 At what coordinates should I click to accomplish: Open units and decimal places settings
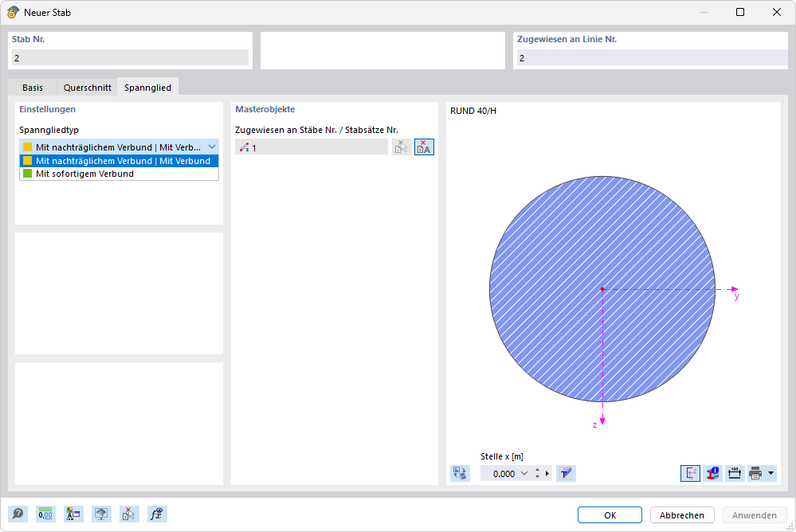coord(45,514)
